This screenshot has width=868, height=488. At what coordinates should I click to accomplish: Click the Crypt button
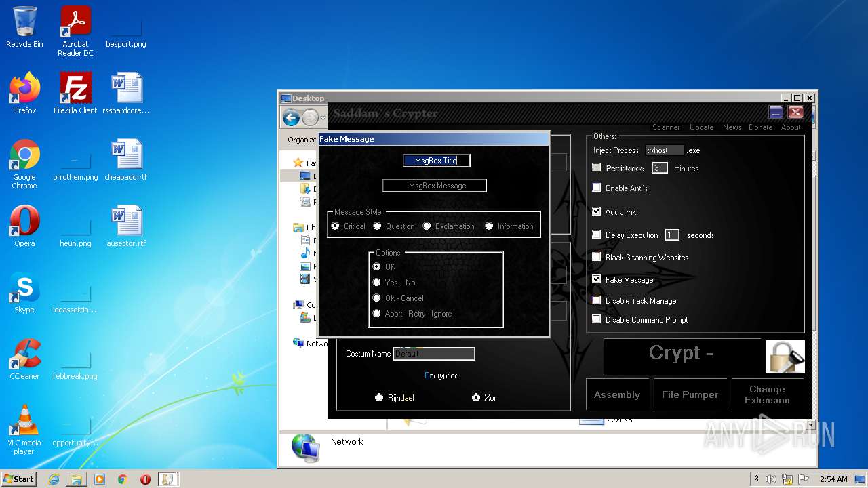(682, 356)
